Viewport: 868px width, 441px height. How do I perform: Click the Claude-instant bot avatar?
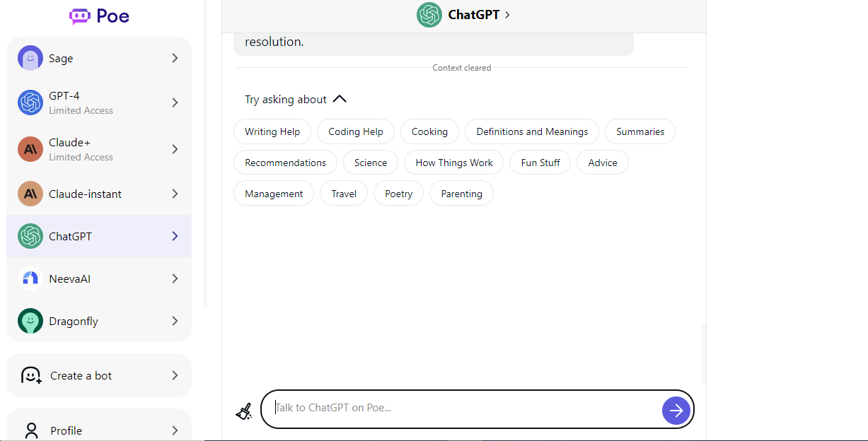[30, 194]
